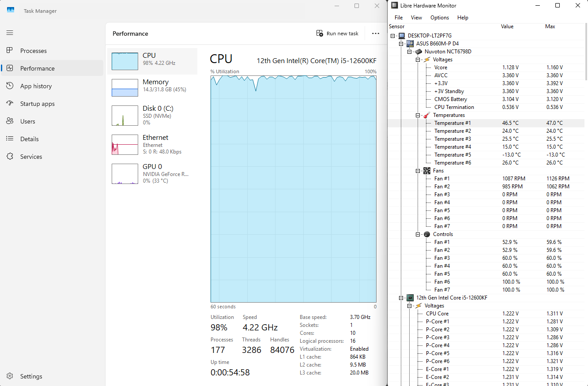The image size is (588, 386).
Task: Click the thermometer icon beside Temperatures
Action: point(427,115)
